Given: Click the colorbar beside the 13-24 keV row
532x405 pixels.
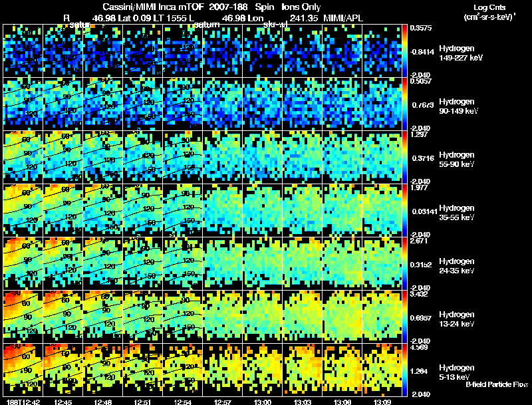Looking at the screenshot, I should click(404, 317).
